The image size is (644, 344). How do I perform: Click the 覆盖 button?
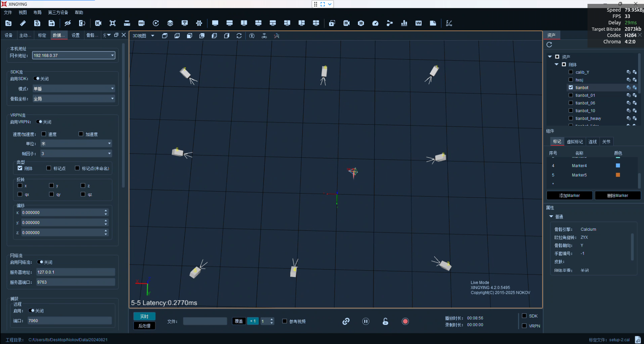point(239,321)
